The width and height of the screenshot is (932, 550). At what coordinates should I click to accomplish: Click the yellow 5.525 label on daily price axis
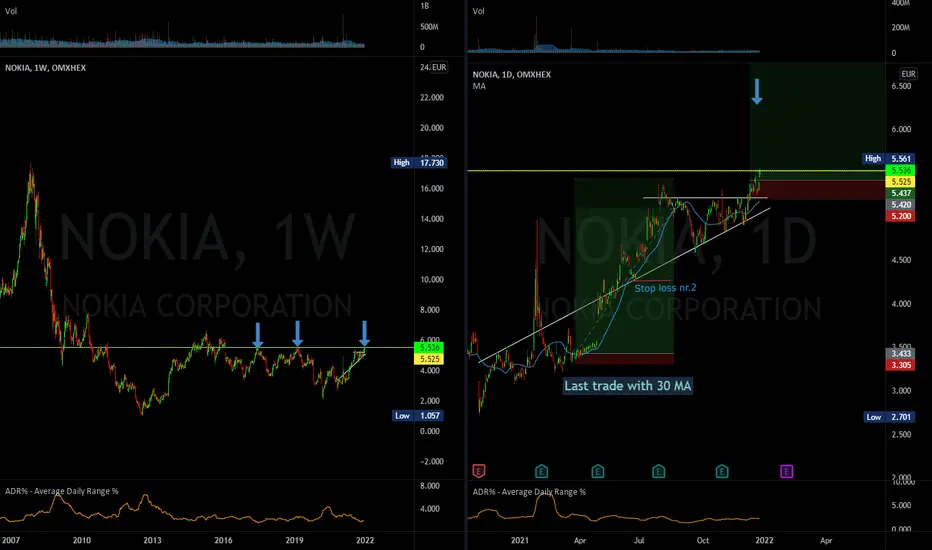[900, 181]
